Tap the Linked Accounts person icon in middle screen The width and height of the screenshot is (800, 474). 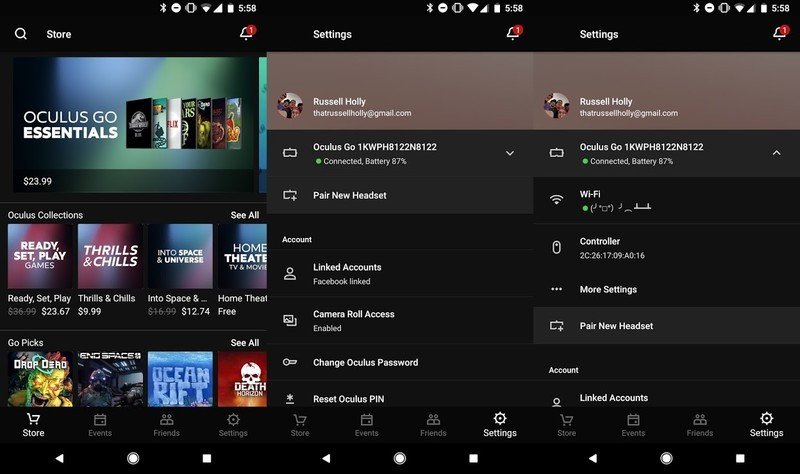(290, 273)
